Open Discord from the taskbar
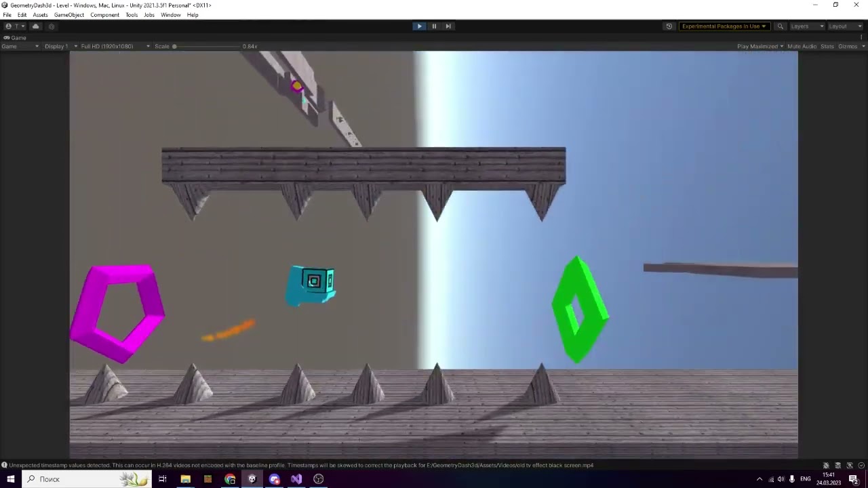The height and width of the screenshot is (488, 868). click(x=274, y=479)
